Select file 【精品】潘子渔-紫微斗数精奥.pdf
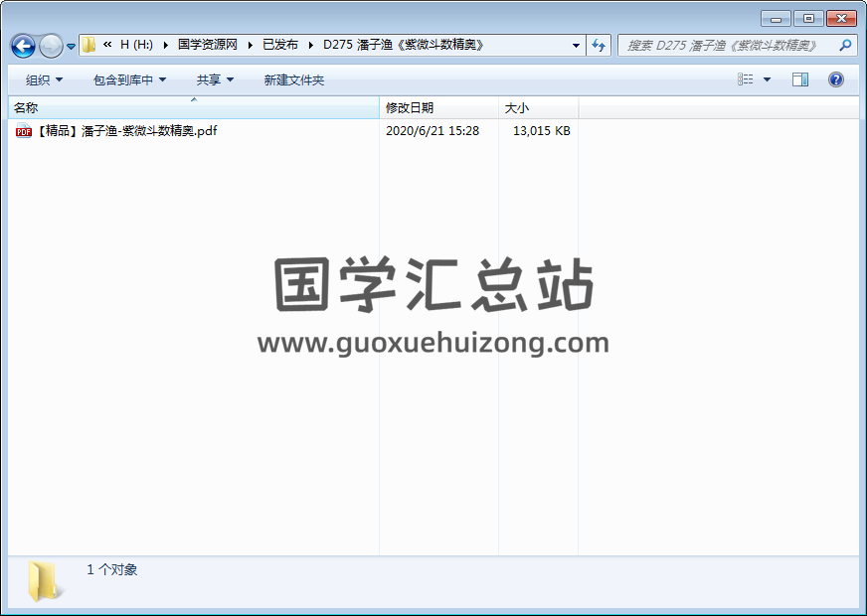This screenshot has width=867, height=616. tap(127, 131)
